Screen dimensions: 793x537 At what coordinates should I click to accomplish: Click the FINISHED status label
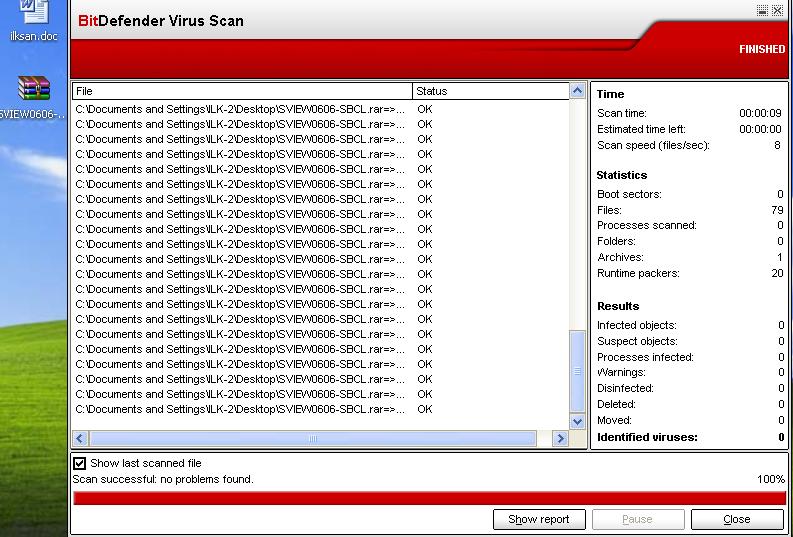coord(762,49)
